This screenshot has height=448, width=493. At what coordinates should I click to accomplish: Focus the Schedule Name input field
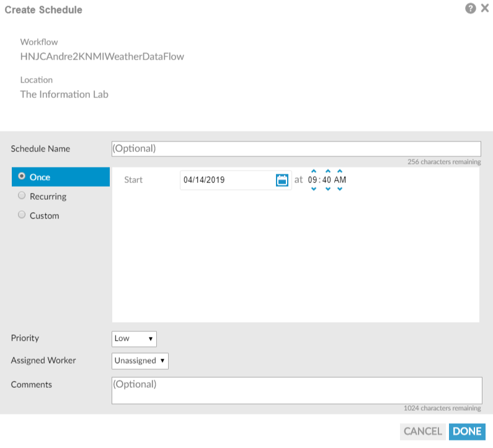pyautogui.click(x=296, y=149)
